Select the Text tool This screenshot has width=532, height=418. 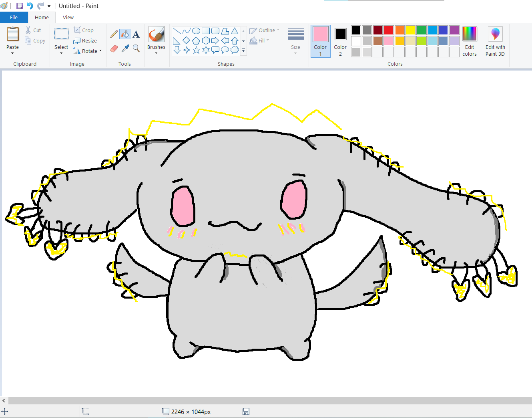click(136, 34)
